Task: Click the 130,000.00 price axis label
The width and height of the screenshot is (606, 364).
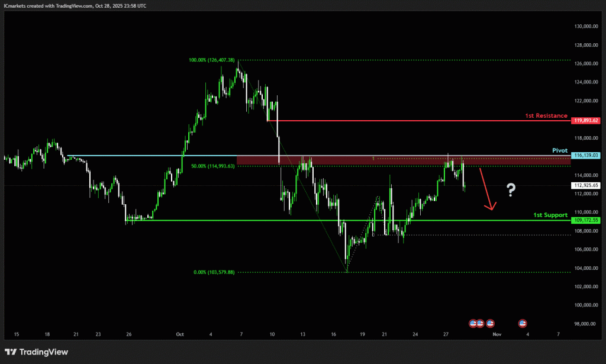Action: (x=586, y=26)
